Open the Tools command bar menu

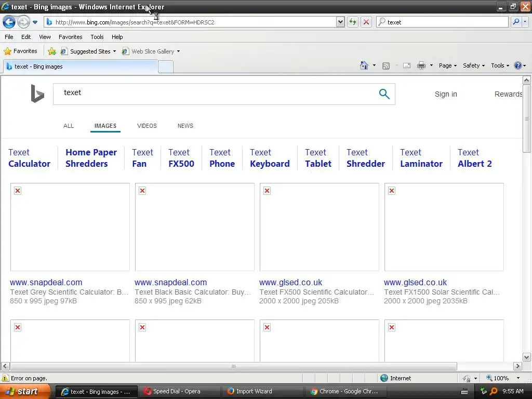[500, 65]
